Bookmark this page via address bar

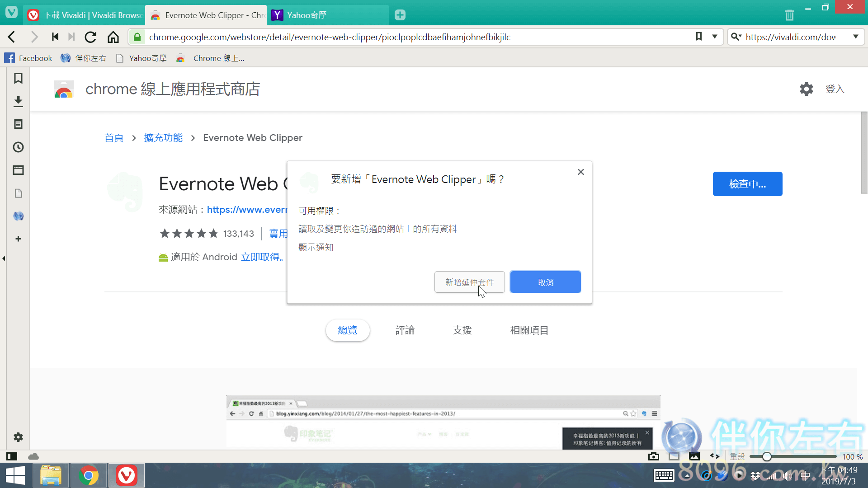699,37
